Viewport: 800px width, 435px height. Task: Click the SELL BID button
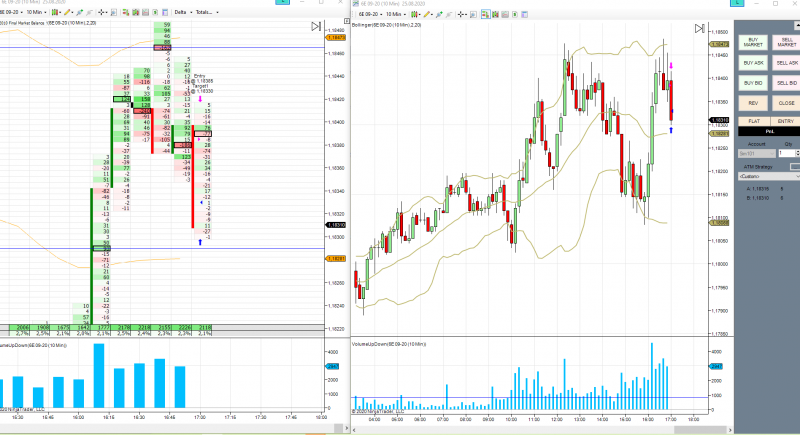point(786,83)
